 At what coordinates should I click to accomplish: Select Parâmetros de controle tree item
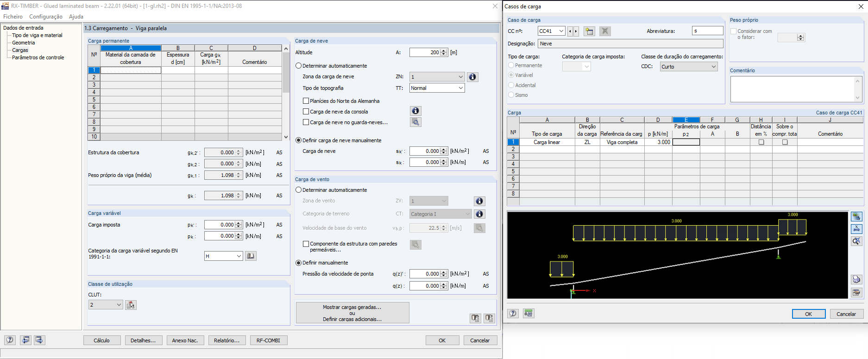click(38, 57)
